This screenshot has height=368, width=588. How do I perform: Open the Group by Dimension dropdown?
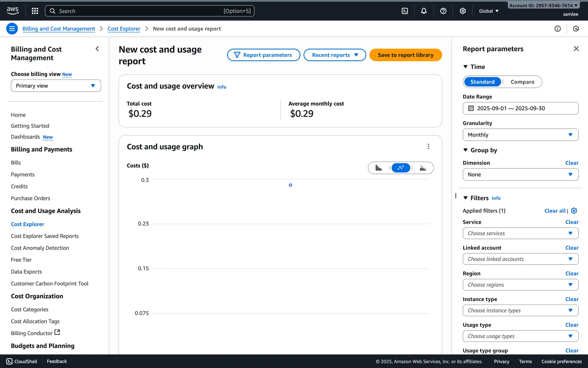pos(520,174)
